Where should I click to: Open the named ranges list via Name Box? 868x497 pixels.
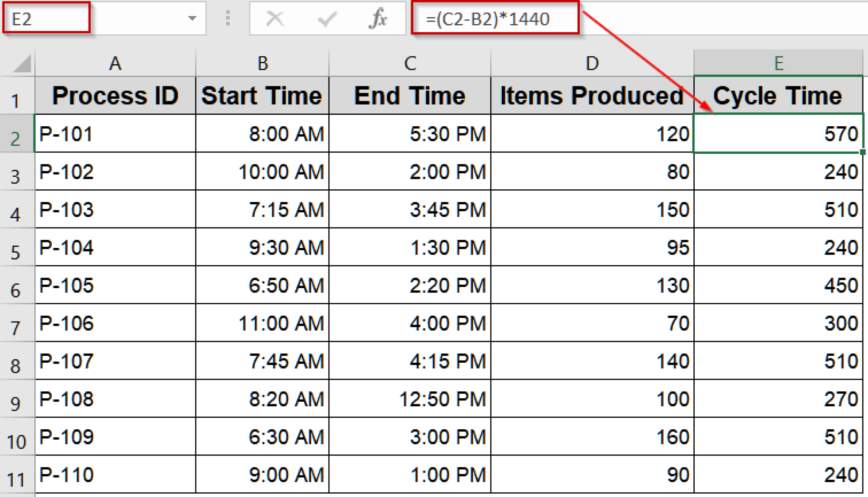pos(193,18)
